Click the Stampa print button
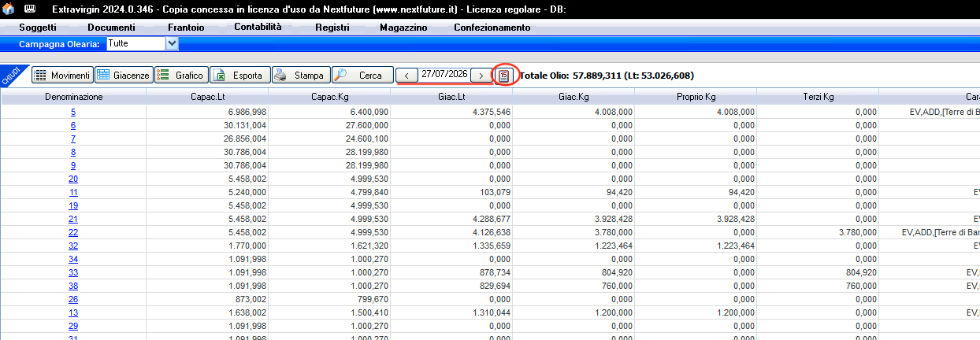The height and width of the screenshot is (340, 980). tap(301, 76)
